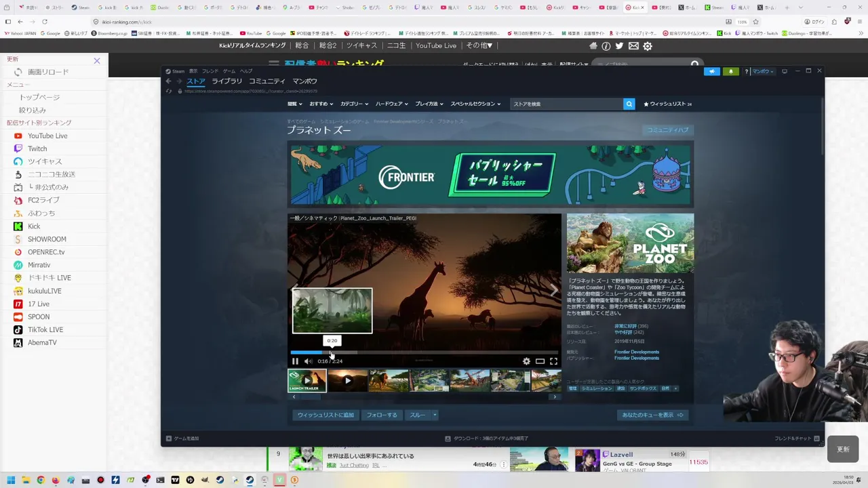The height and width of the screenshot is (488, 868).
Task: Click the Twitter bird icon in site header
Action: [x=619, y=46]
